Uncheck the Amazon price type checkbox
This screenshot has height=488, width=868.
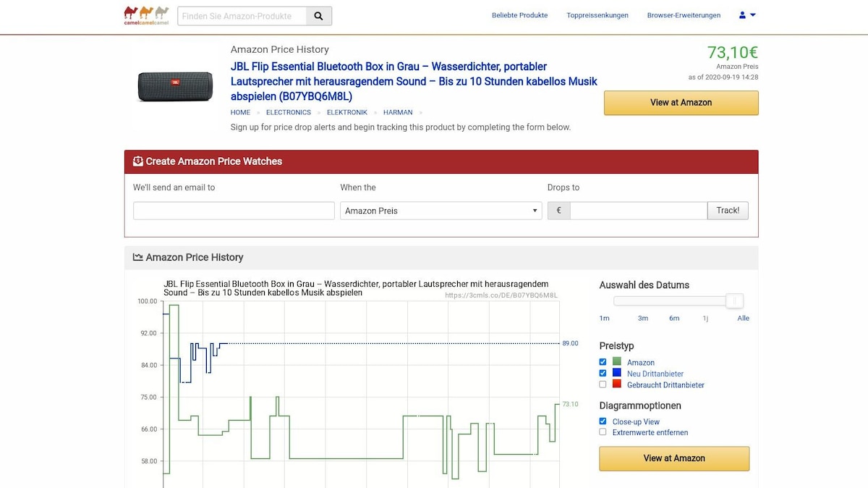603,362
